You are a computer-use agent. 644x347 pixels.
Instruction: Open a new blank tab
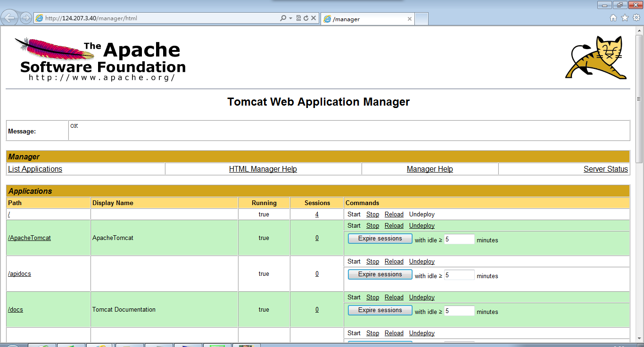click(x=421, y=19)
